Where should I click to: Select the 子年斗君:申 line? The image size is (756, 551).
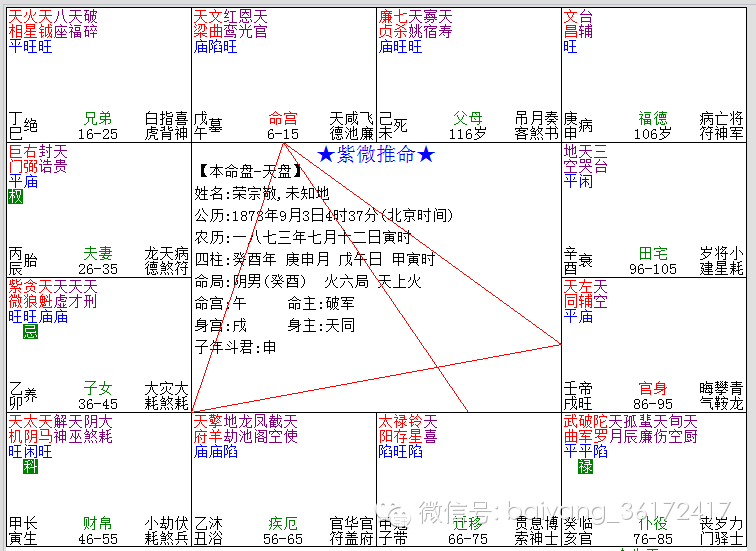click(x=236, y=347)
